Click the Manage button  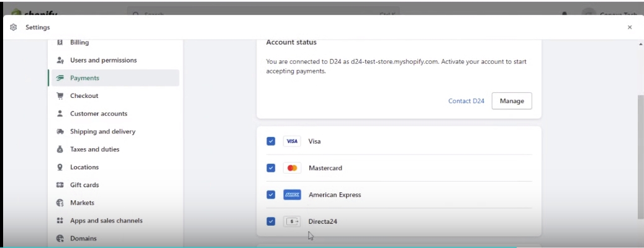[512, 101]
